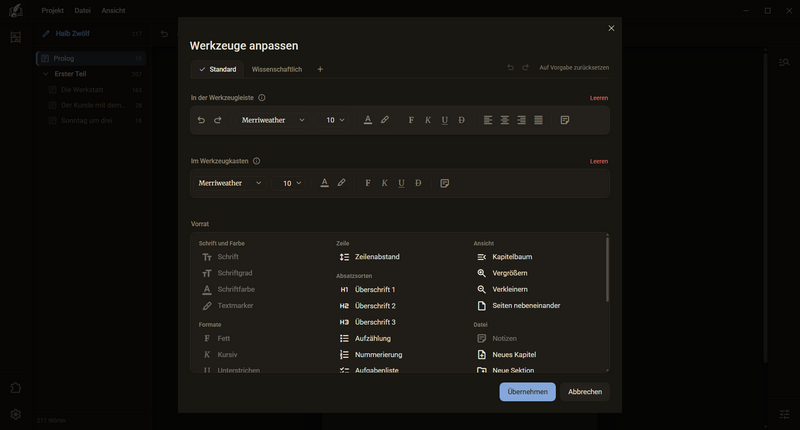Close the Werkzeuge anpassen dialog
Viewport: 800px width, 430px height.
coord(611,28)
